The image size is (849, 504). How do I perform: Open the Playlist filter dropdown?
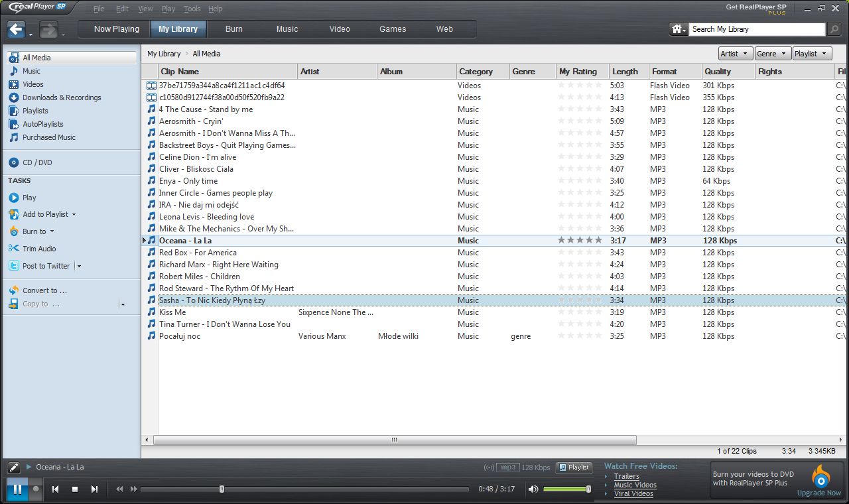(812, 54)
